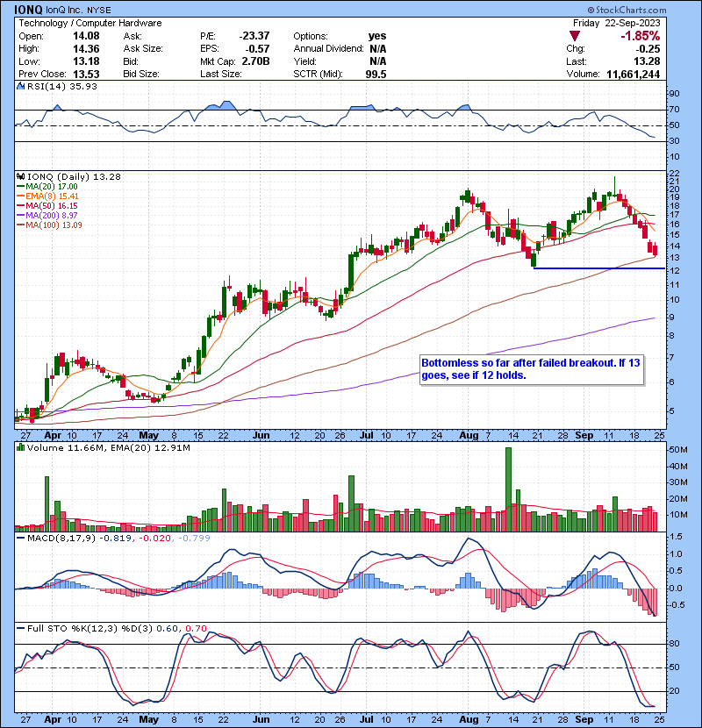Click the candlestick icon beside IONQ (Daily)
702x728 pixels.
(20, 176)
